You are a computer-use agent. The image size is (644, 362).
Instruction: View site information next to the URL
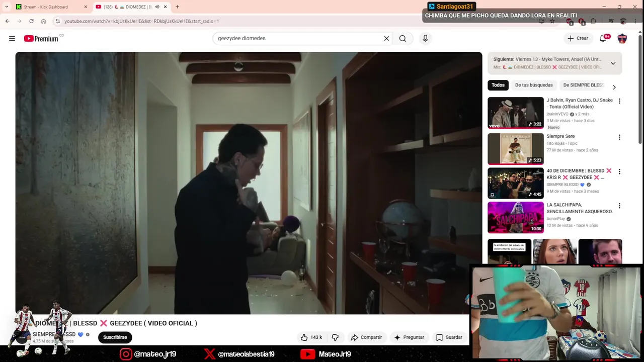click(x=58, y=21)
